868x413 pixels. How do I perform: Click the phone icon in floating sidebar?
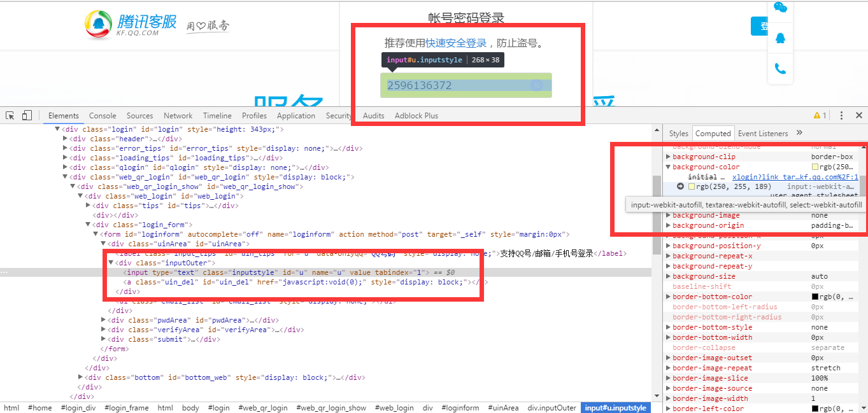780,68
